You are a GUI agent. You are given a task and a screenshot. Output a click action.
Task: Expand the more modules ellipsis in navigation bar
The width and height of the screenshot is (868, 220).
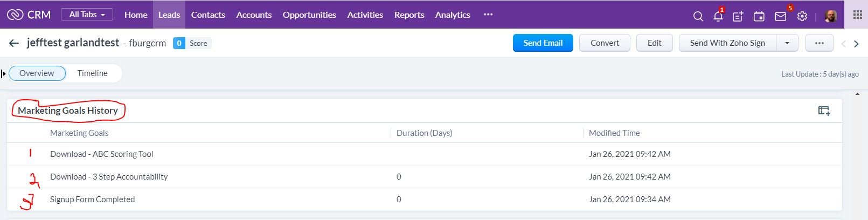point(488,15)
